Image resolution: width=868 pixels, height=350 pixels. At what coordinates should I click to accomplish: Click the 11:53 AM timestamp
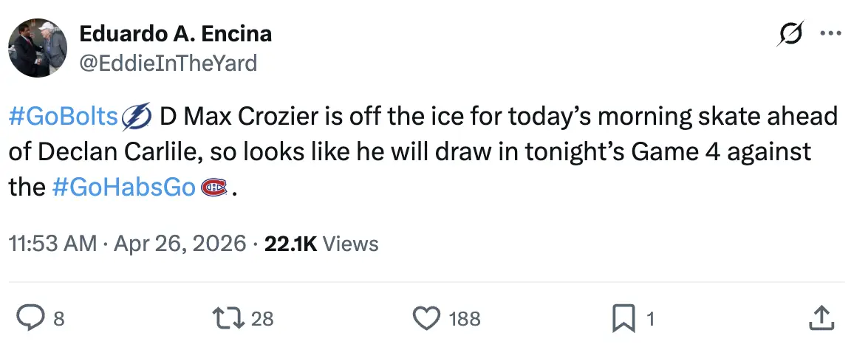pyautogui.click(x=52, y=243)
